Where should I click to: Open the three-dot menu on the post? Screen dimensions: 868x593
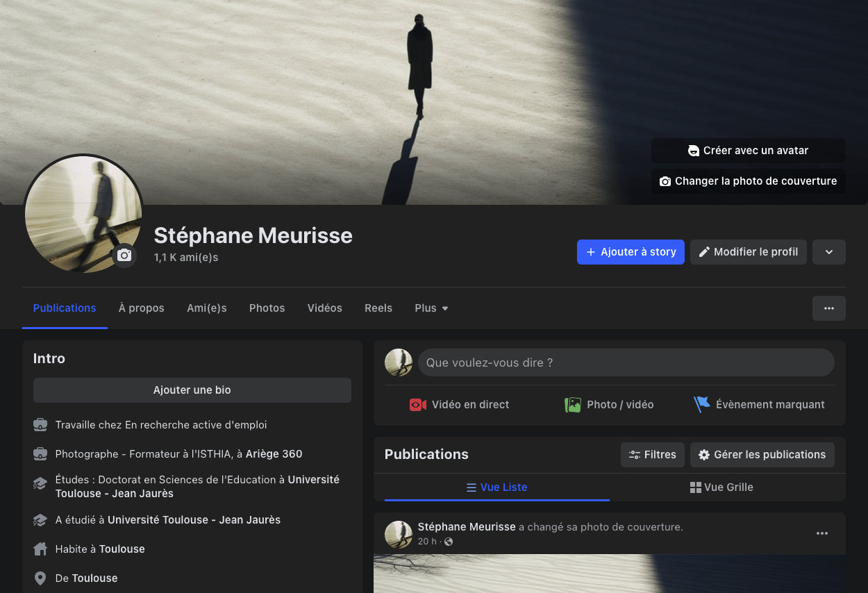coord(822,533)
